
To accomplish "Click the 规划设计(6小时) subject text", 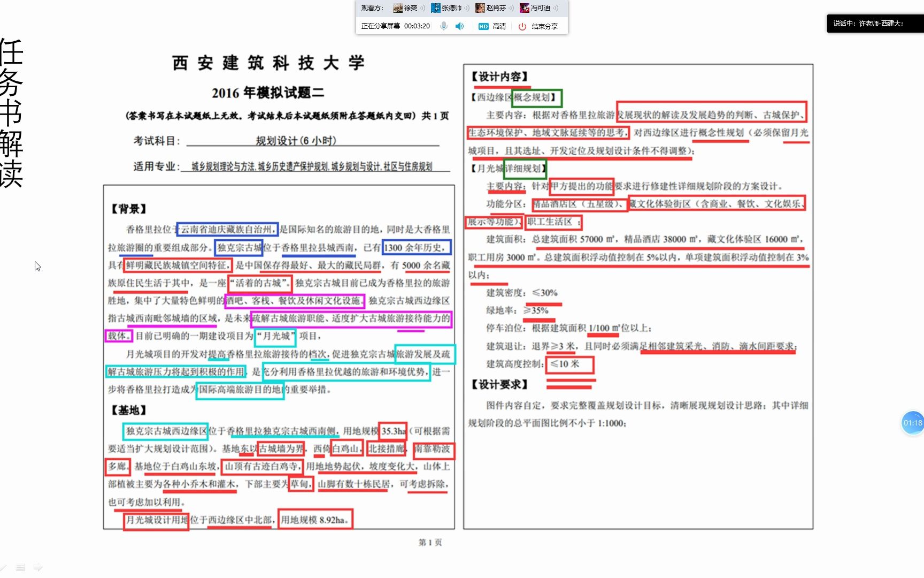I will tap(296, 141).
